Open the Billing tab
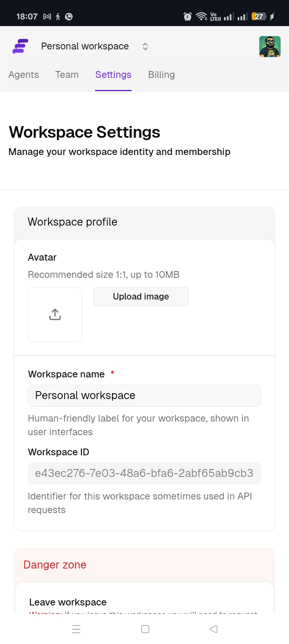289x644 pixels. [x=161, y=75]
